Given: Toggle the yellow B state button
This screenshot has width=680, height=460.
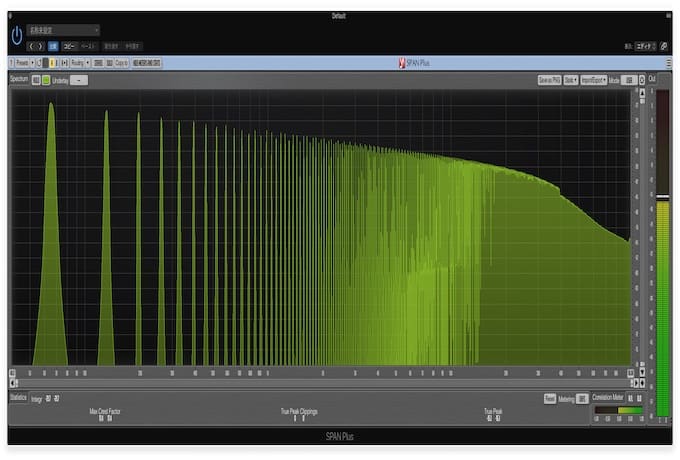Looking at the screenshot, I should point(52,63).
